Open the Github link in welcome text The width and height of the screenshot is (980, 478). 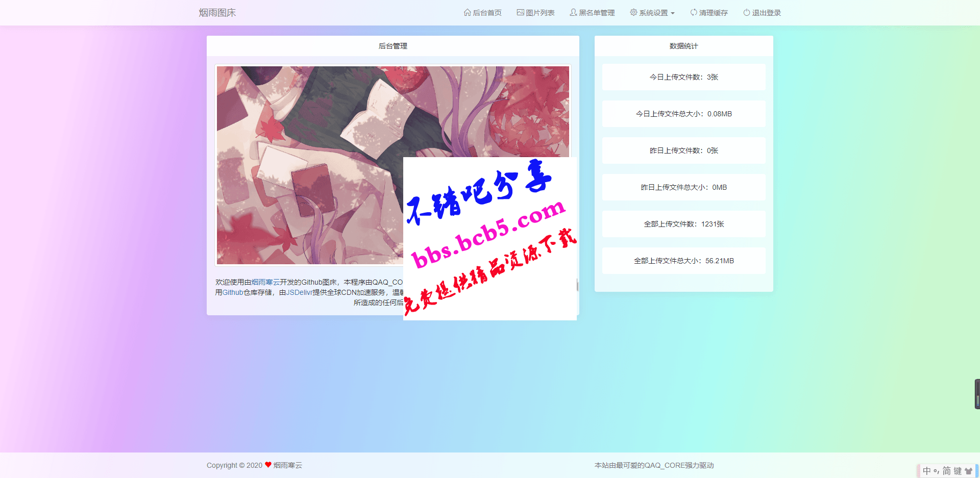coord(233,292)
